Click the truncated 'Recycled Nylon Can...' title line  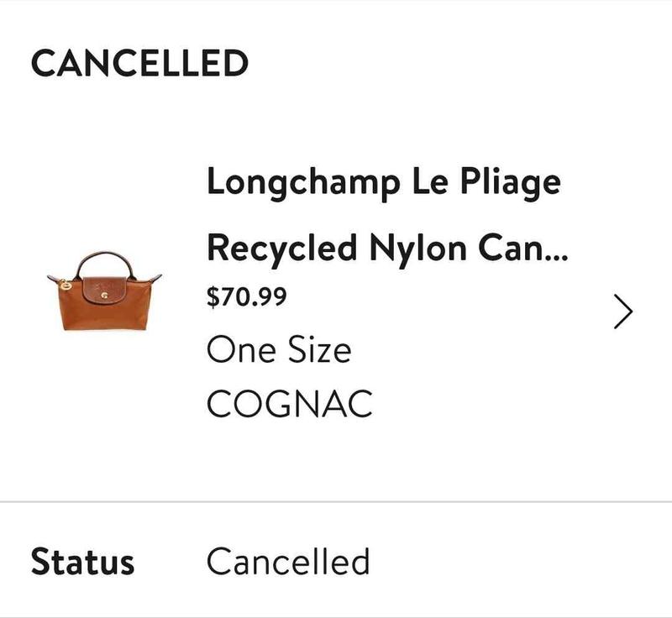tap(386, 247)
